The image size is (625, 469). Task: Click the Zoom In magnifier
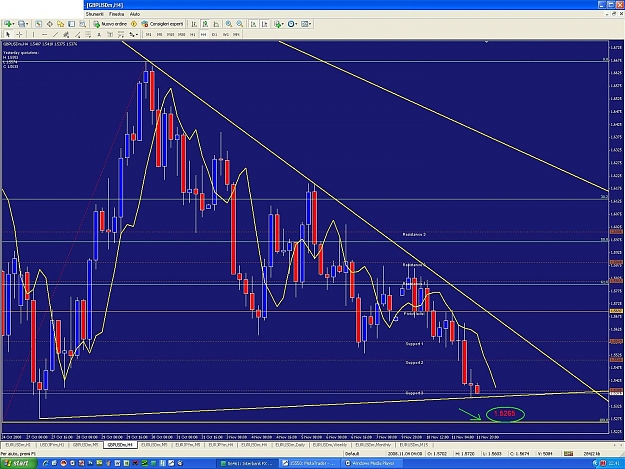[x=229, y=24]
